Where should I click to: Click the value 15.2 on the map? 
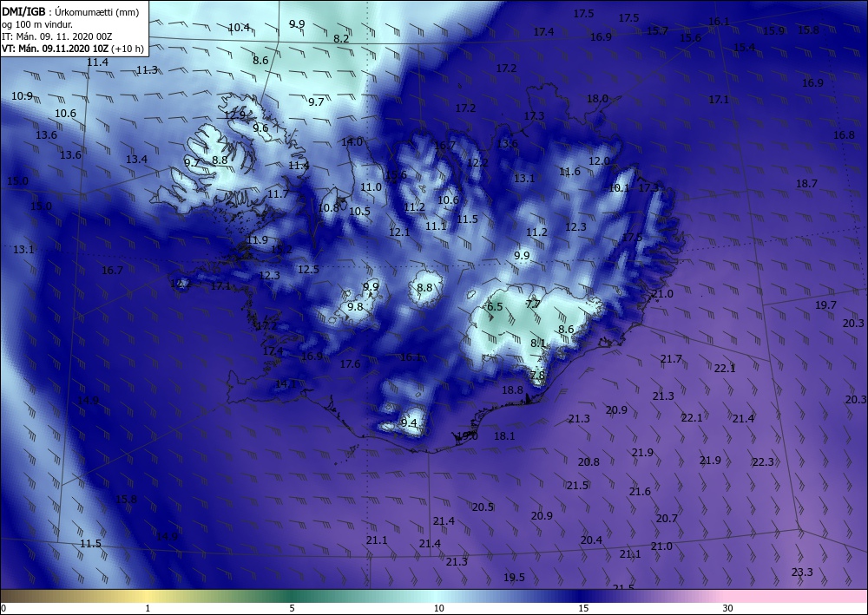coord(281,250)
